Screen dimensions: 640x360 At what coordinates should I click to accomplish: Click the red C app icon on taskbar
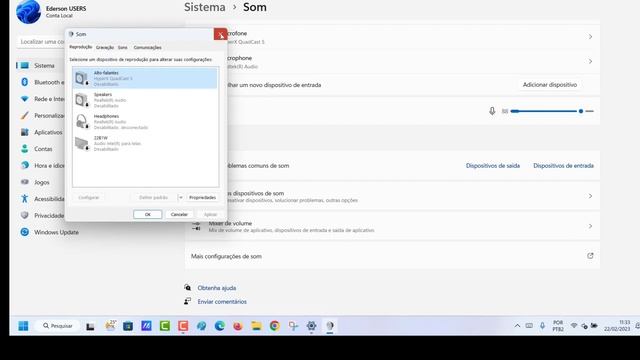(183, 326)
